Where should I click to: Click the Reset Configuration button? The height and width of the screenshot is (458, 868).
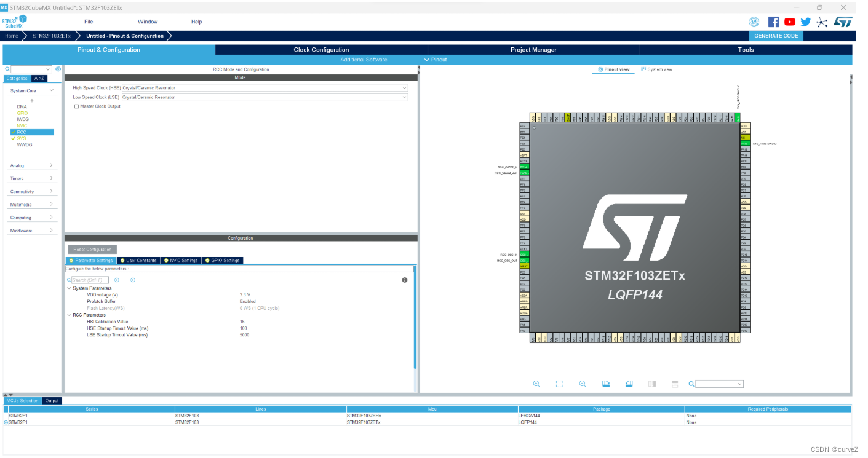(x=92, y=250)
